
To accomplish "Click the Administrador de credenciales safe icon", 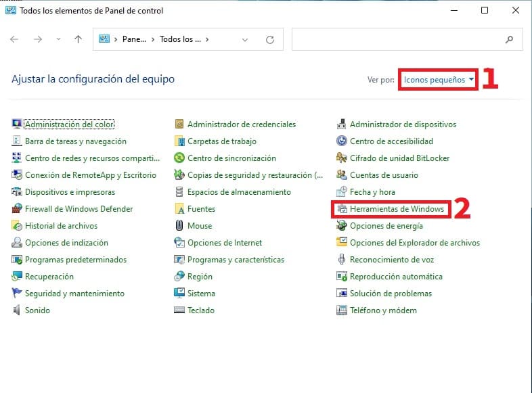I will [x=179, y=124].
